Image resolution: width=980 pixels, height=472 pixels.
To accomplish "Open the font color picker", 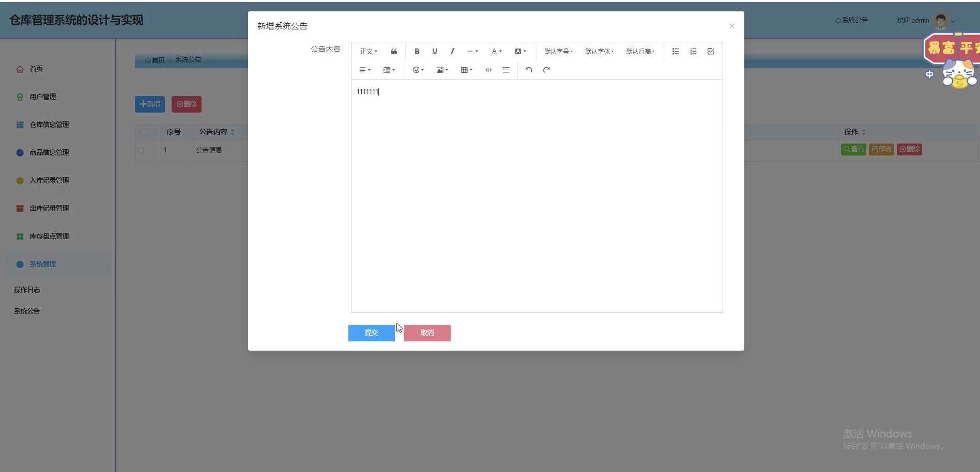I will pos(496,51).
